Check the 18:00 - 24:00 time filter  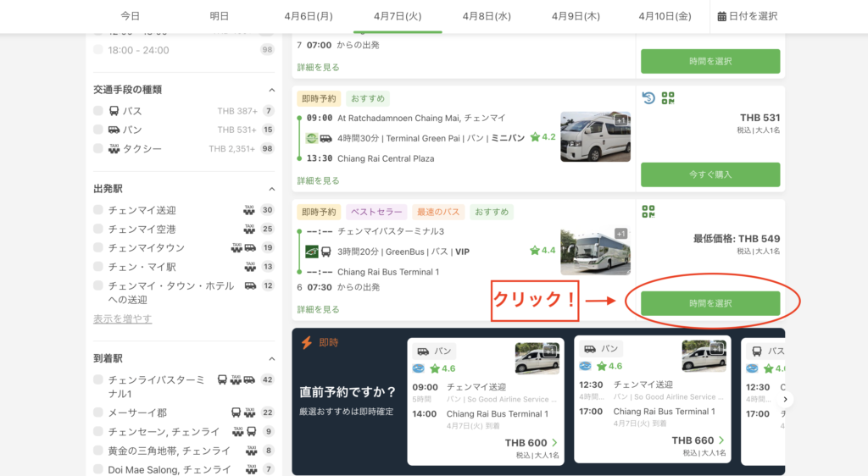click(98, 50)
